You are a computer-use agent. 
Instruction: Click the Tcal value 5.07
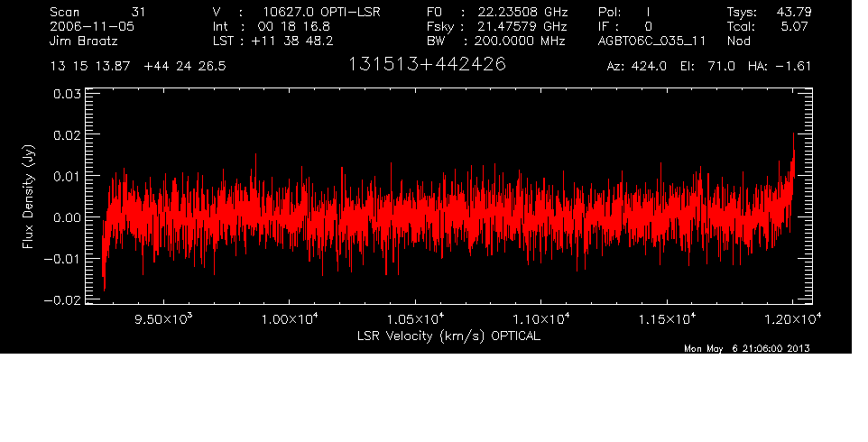(796, 26)
